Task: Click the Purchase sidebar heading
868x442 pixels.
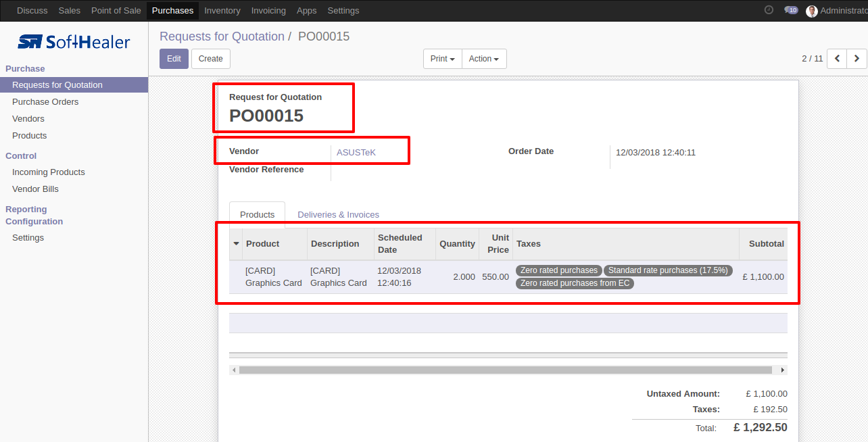Action: click(25, 68)
